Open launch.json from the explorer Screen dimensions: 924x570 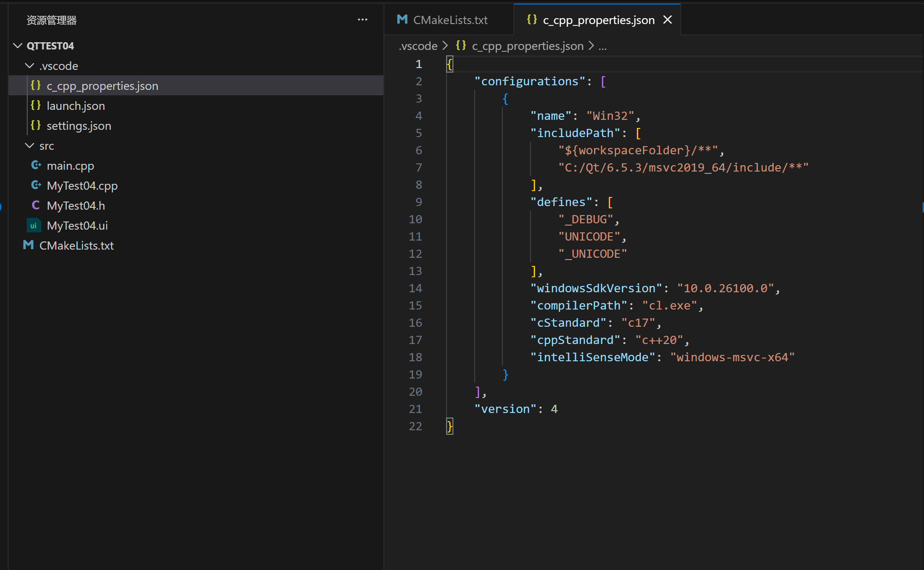tap(76, 106)
